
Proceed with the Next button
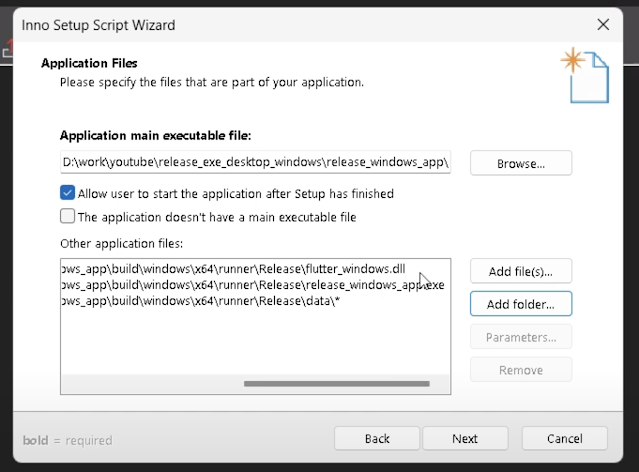pyautogui.click(x=464, y=438)
